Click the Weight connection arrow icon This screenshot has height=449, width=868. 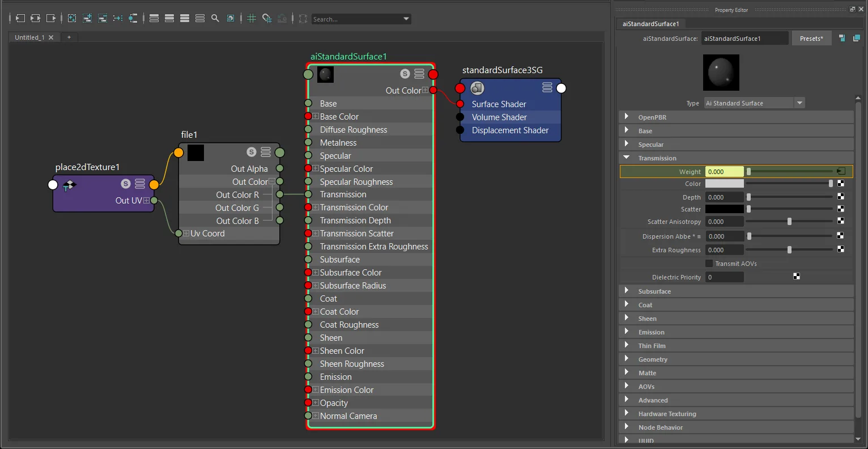(x=841, y=171)
